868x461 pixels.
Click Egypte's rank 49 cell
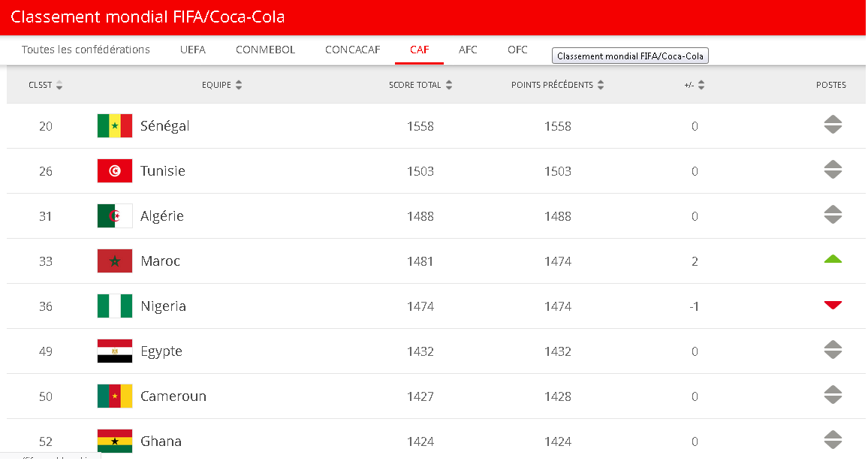point(45,351)
